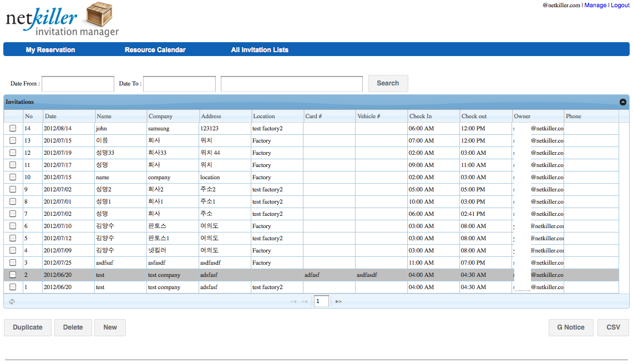Click the refresh icon in the grid footer
Image resolution: width=633 pixels, height=364 pixels.
point(12,301)
